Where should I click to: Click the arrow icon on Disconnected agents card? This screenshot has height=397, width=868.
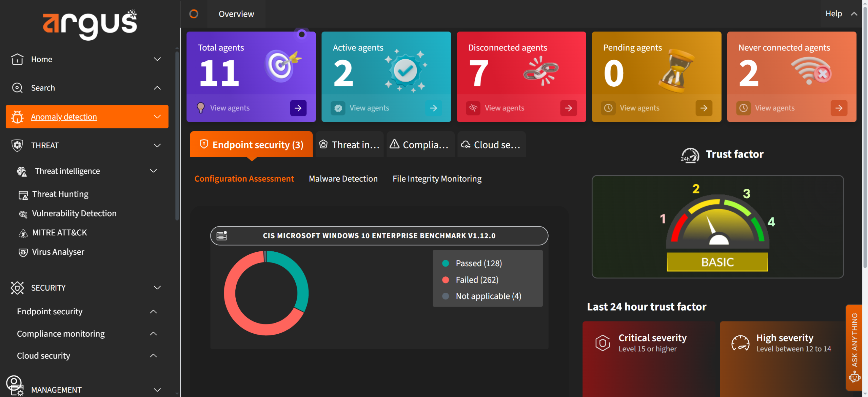click(569, 108)
